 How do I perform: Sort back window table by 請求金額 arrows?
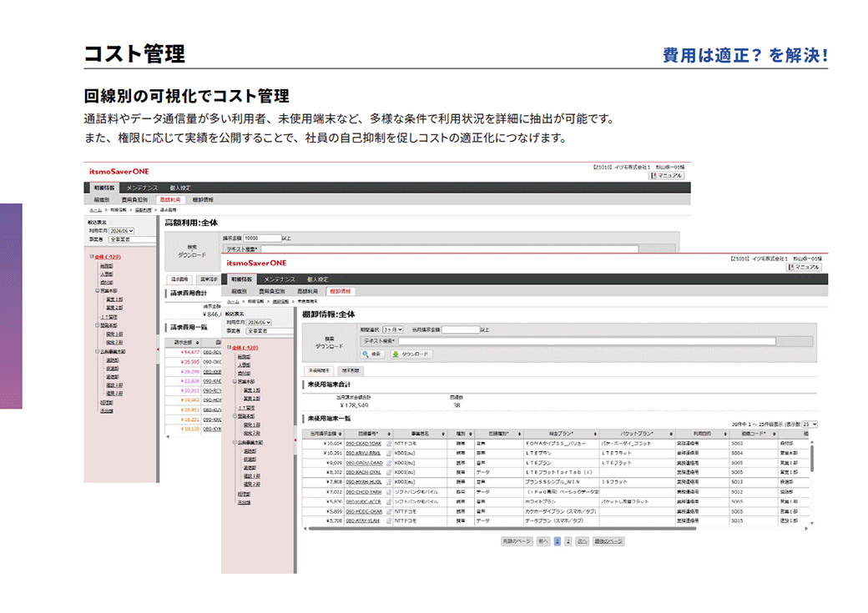coord(197,343)
